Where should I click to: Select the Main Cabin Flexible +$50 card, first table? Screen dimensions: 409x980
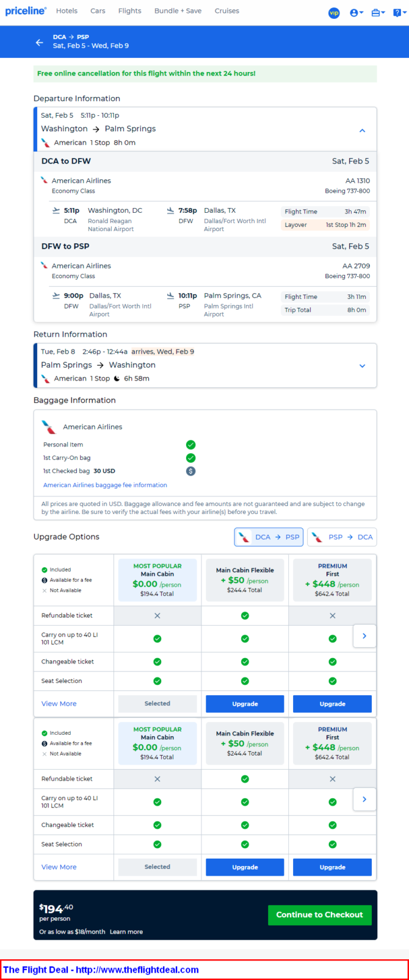coord(245,579)
